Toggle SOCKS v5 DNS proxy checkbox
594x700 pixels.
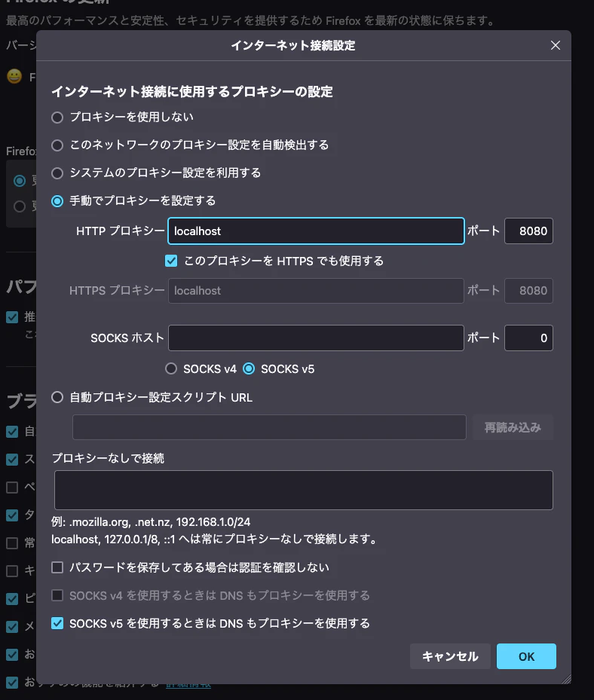(x=57, y=623)
